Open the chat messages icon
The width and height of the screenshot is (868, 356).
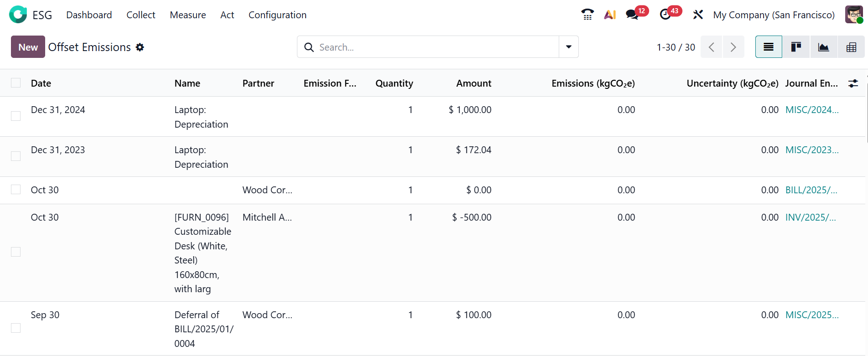click(632, 15)
